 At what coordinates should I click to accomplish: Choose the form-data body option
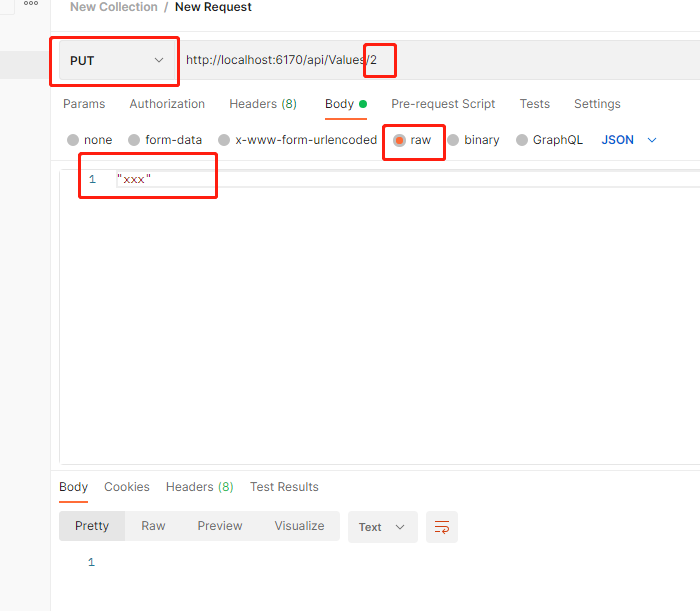[x=165, y=140]
